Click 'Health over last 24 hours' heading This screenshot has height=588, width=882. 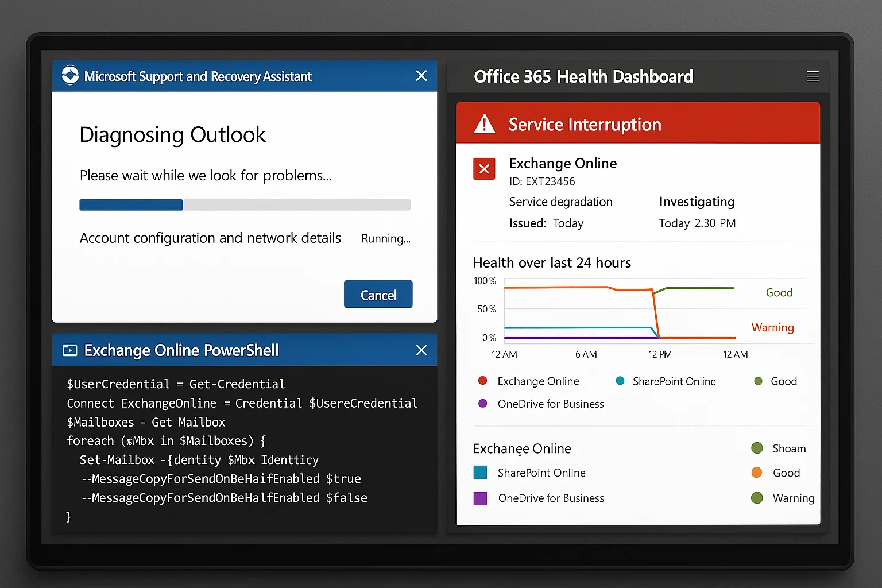552,263
